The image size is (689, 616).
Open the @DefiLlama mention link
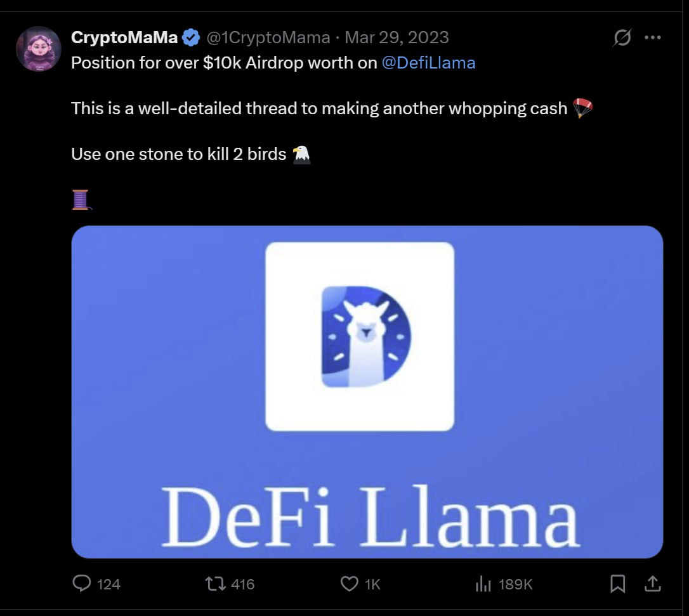click(428, 63)
